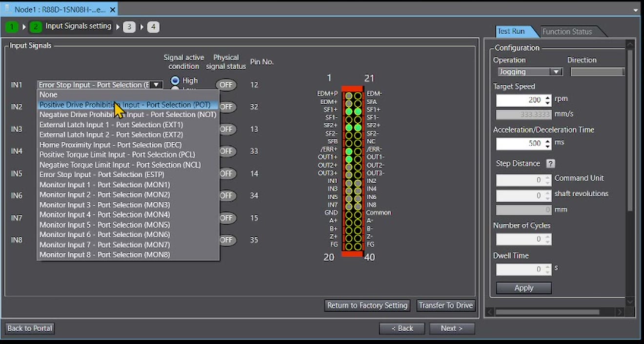The image size is (644, 344).
Task: Select Monitor Input 1 (MON1) option
Action: pyautogui.click(x=128, y=185)
